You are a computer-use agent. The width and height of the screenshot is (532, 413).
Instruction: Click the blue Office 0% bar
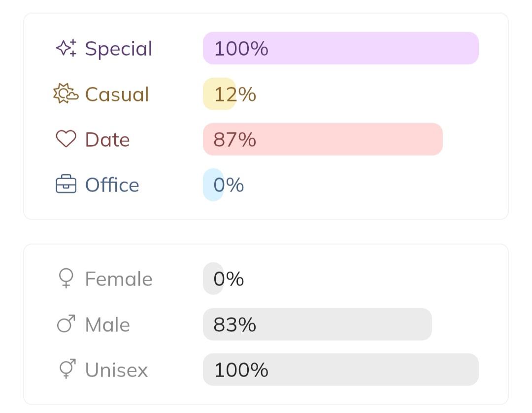pyautogui.click(x=213, y=185)
